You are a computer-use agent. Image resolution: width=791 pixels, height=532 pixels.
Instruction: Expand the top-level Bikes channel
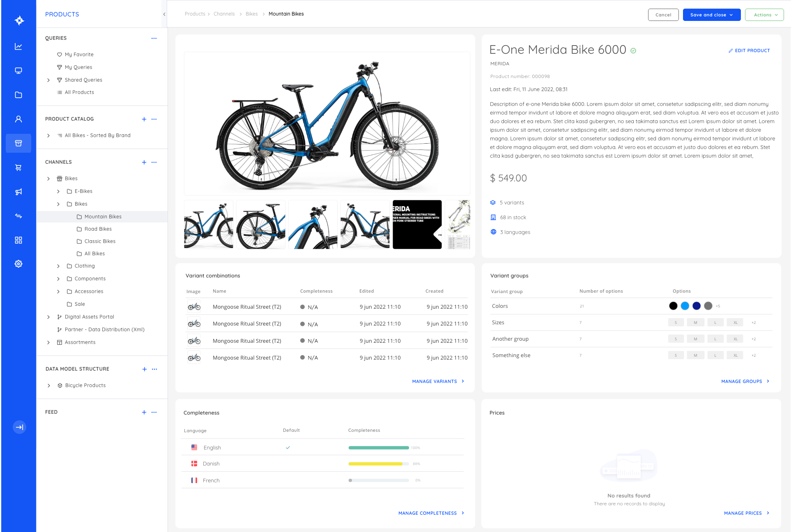pos(48,179)
